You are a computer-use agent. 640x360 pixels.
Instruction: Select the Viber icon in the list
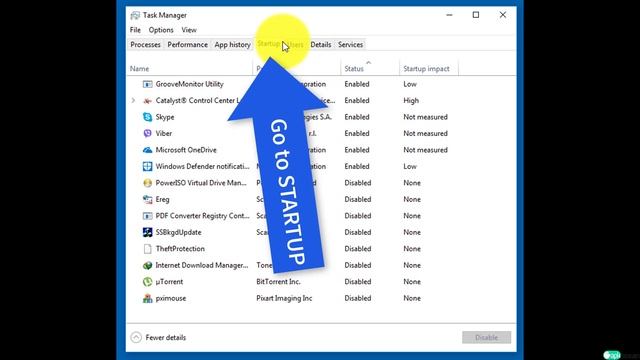point(147,133)
